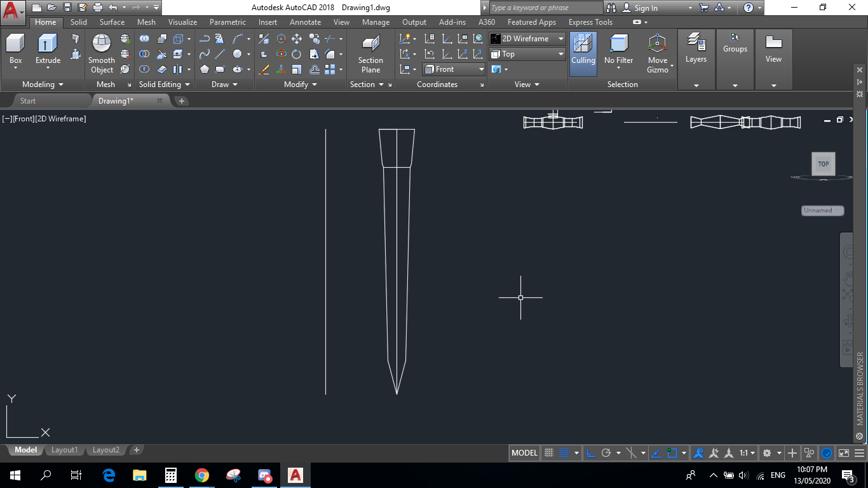
Task: Open the Autodesk App Store cart icon
Action: pyautogui.click(x=703, y=8)
